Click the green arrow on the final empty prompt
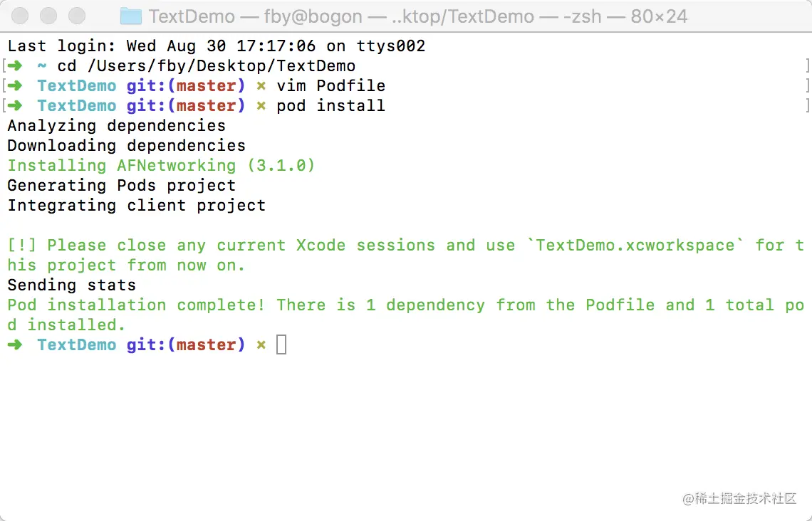The width and height of the screenshot is (812, 521). (16, 345)
